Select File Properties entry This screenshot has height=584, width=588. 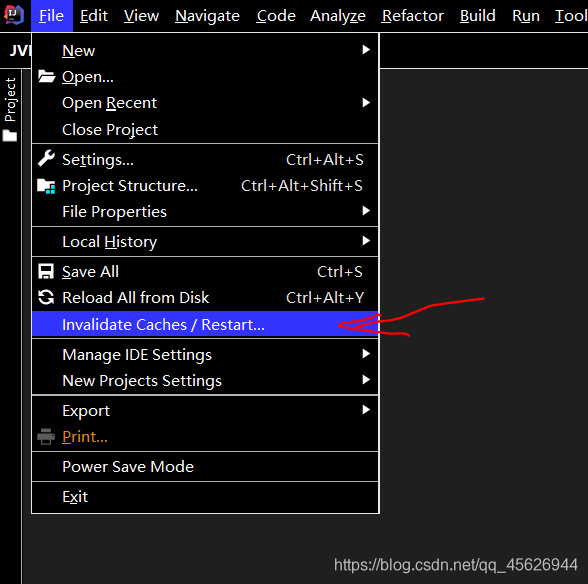[205, 212]
